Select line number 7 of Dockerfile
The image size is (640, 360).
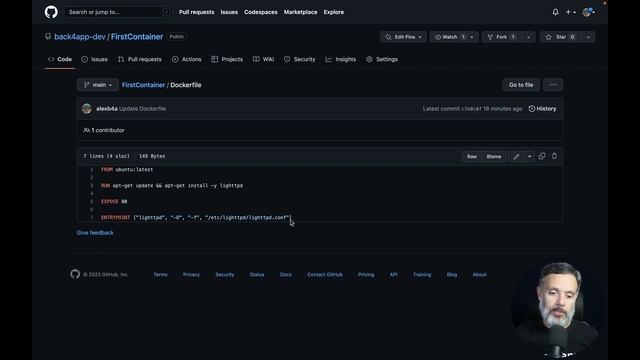point(92,218)
